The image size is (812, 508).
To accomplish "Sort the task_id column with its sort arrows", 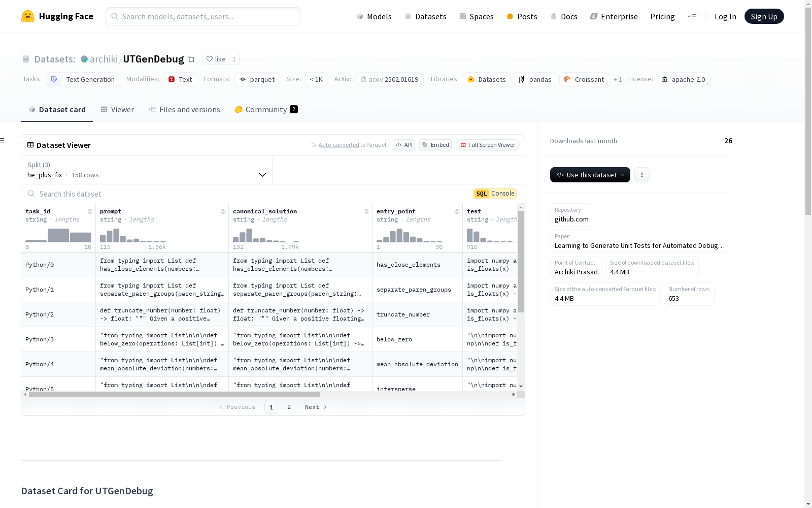I will tap(90, 211).
